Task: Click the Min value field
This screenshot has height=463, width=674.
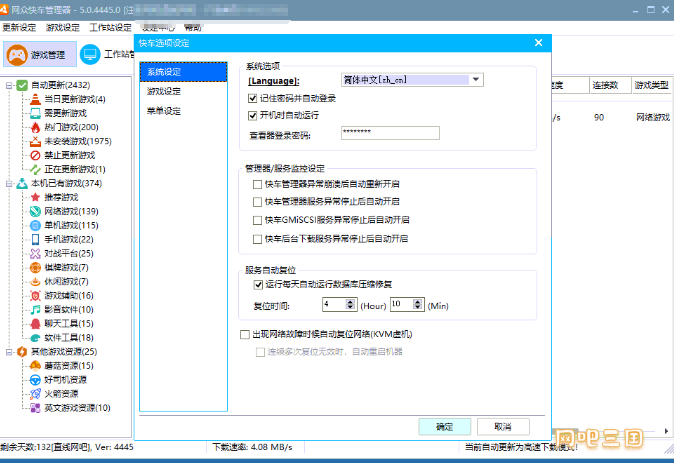Action: click(401, 304)
